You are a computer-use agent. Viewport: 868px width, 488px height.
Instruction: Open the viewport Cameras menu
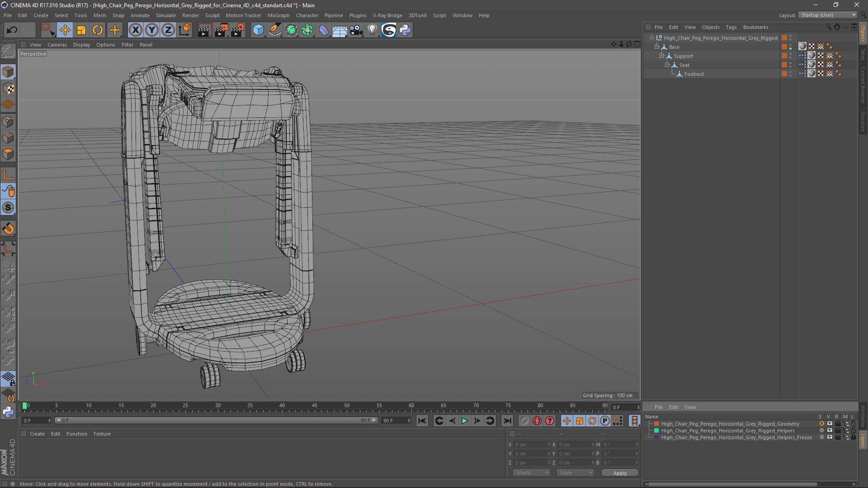click(x=57, y=45)
